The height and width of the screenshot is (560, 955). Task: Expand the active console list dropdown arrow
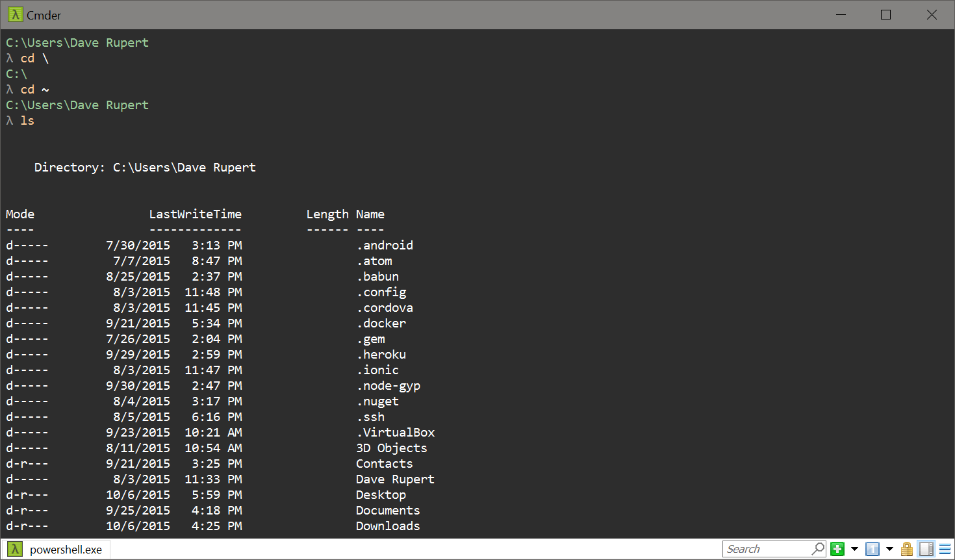pos(889,549)
